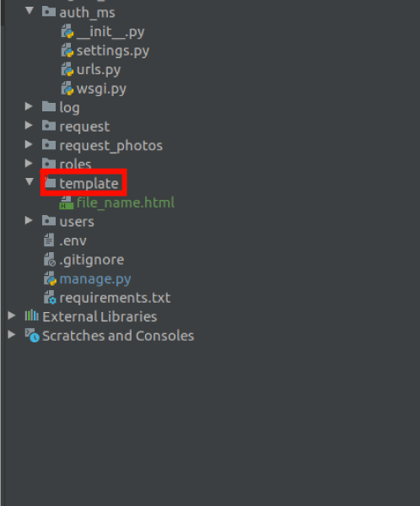Expand the log folder arrow

click(x=29, y=106)
